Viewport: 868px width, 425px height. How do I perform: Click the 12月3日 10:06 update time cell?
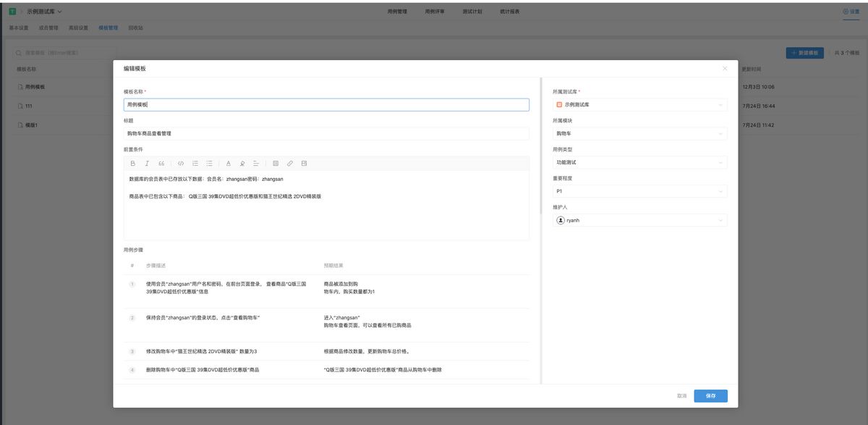pos(758,87)
